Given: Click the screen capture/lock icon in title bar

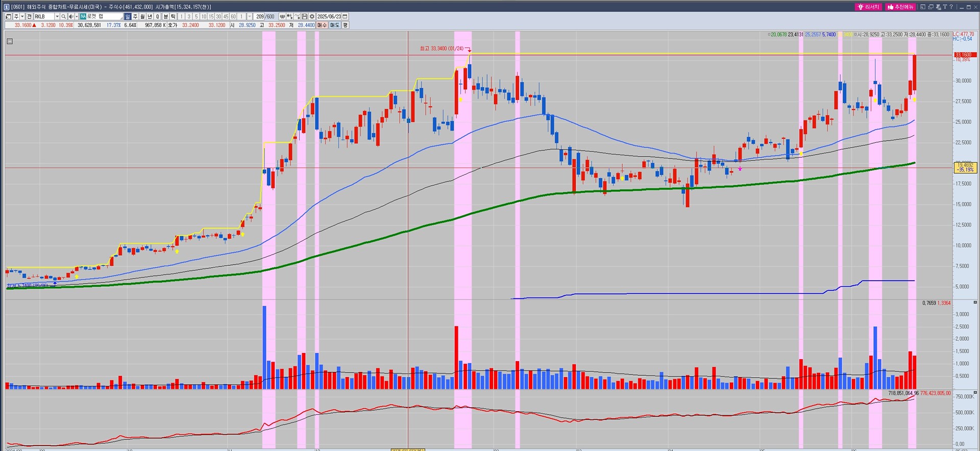Looking at the screenshot, I should click(938, 7).
